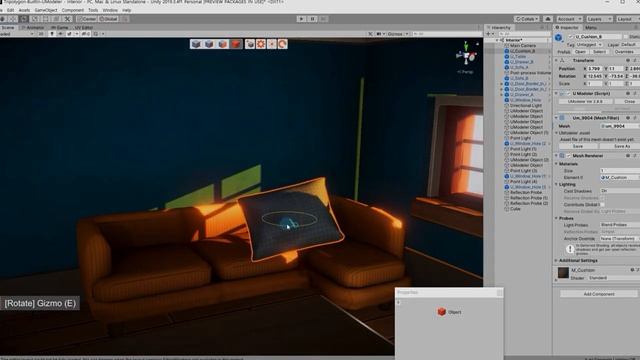Toggle Center pivot mode button

(87, 19)
